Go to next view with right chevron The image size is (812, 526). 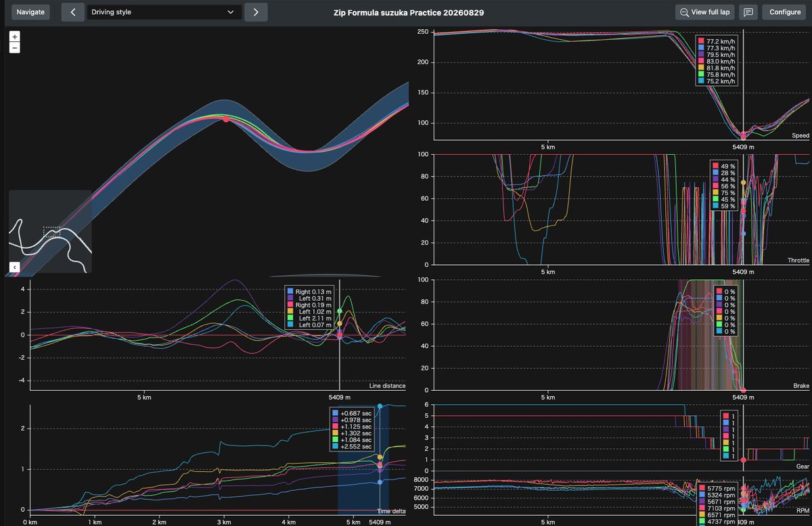click(256, 12)
